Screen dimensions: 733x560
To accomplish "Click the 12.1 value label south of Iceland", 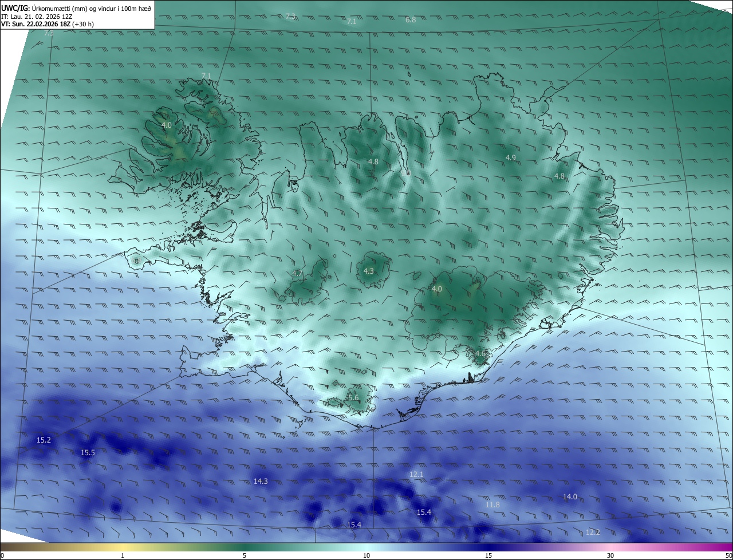I will coord(416,475).
